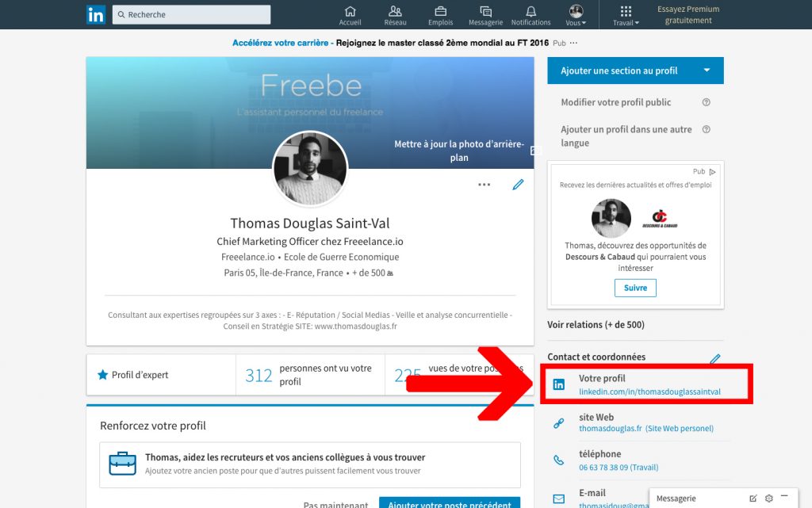View 312 personnes ont vu votre profil
Viewport: 812px width, 508px height.
310,375
